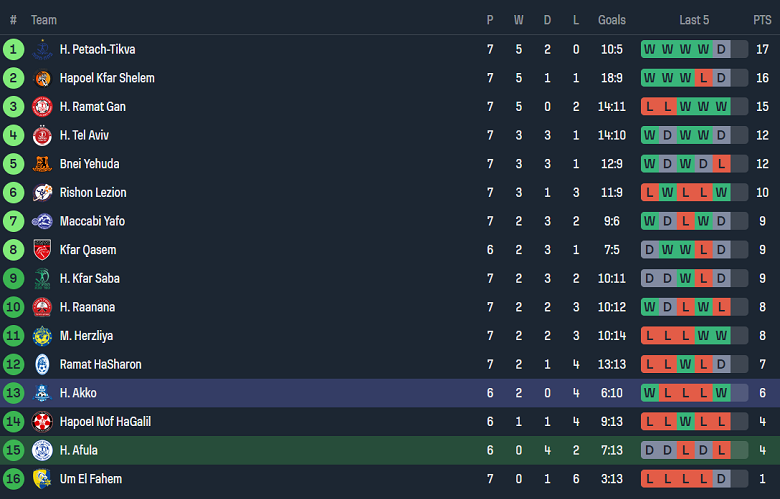Click the H. Ramat Gan club badge

tap(42, 107)
